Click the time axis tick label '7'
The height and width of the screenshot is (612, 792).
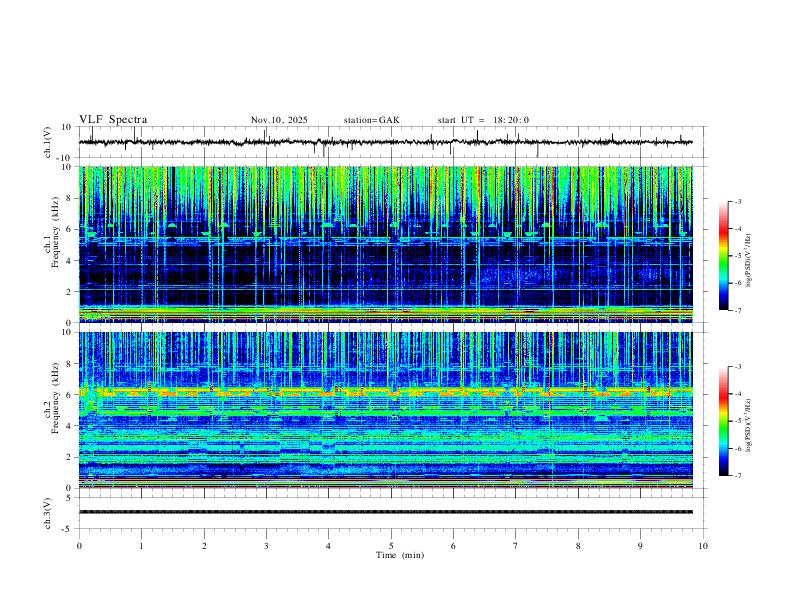click(x=516, y=546)
